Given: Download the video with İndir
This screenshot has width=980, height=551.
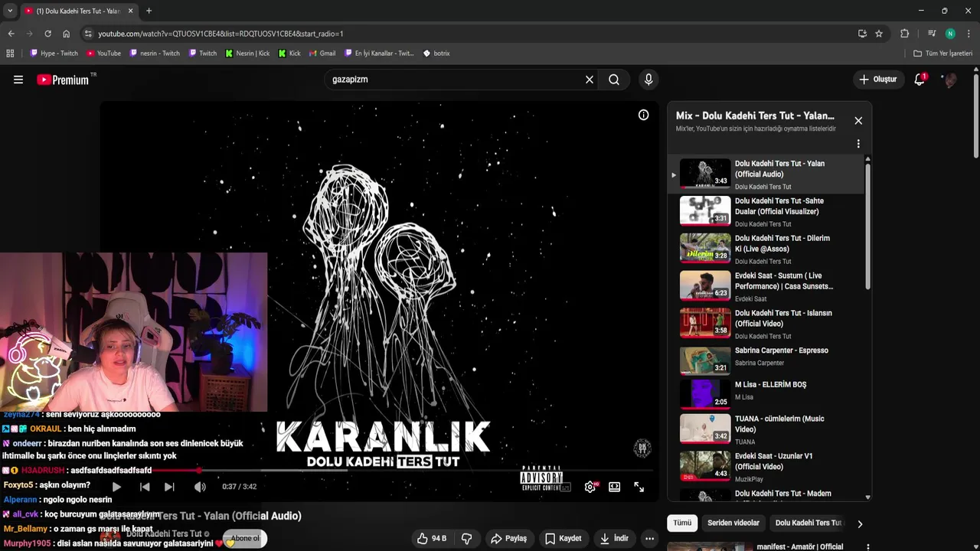Looking at the screenshot, I should (613, 539).
